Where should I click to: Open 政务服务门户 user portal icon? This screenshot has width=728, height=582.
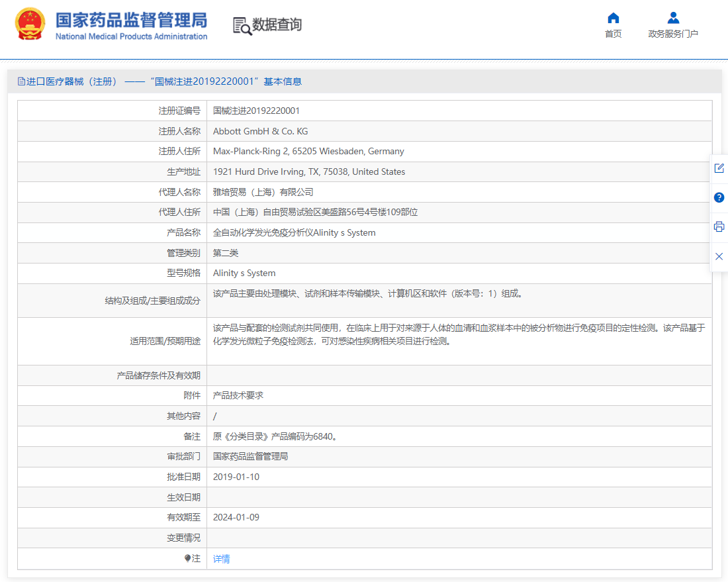673,18
